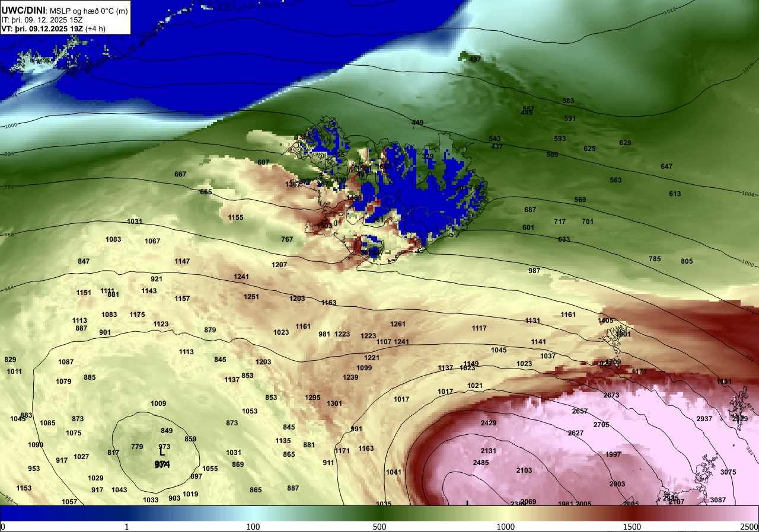
Task: Click the value '1251'
Action: [x=251, y=297]
